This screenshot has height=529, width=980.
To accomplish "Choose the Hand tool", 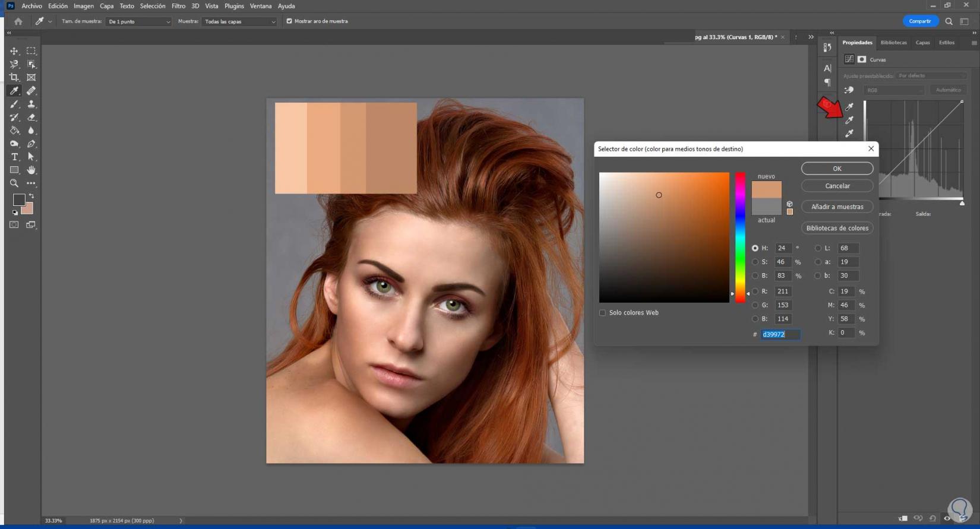I will pyautogui.click(x=31, y=170).
